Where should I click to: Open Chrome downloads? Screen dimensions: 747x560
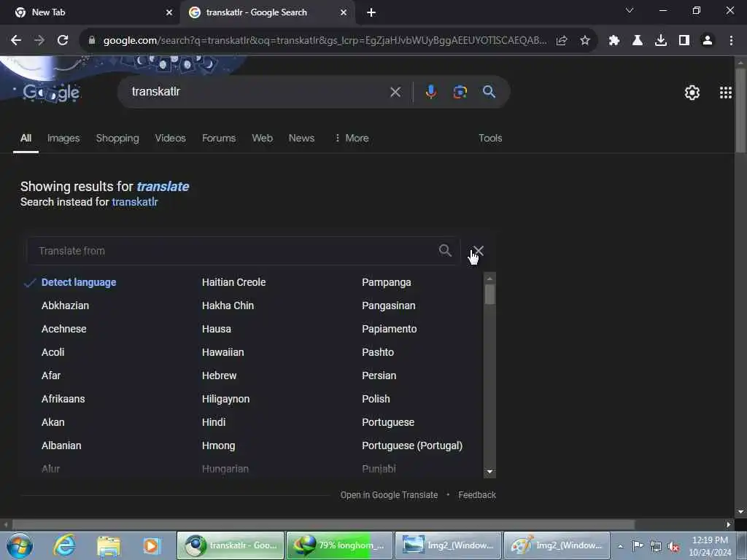point(661,41)
